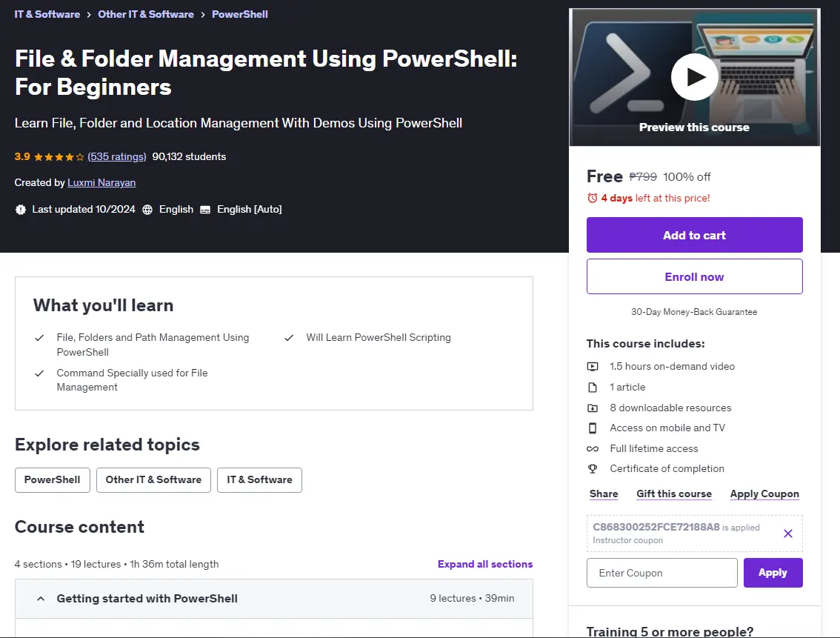840x638 pixels.
Task: Click the '100% off' discount text
Action: pyautogui.click(x=687, y=177)
